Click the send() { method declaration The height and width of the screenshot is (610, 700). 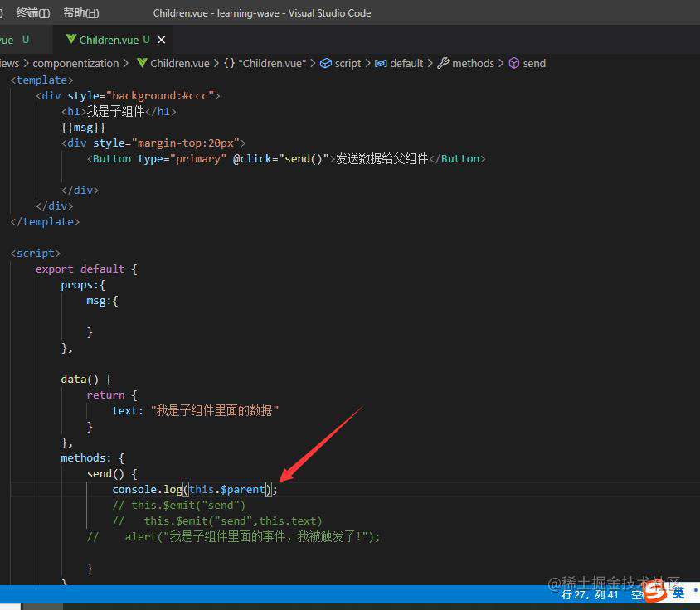point(112,474)
